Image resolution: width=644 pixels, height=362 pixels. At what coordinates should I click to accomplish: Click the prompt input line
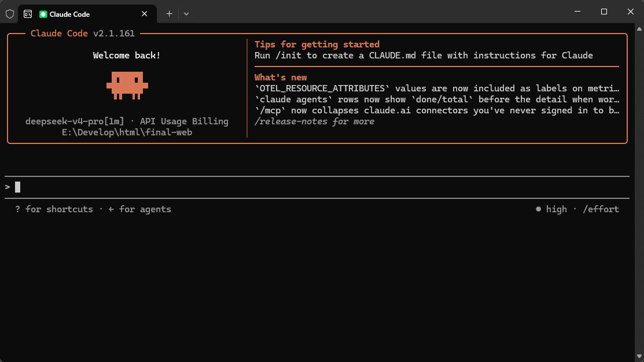coord(317,187)
